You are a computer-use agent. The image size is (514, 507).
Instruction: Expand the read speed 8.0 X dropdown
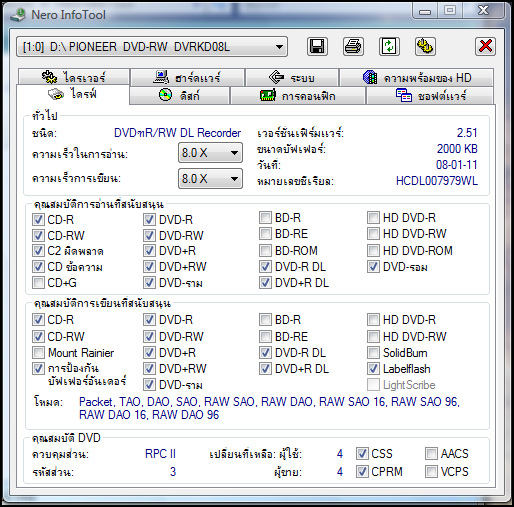coord(210,153)
